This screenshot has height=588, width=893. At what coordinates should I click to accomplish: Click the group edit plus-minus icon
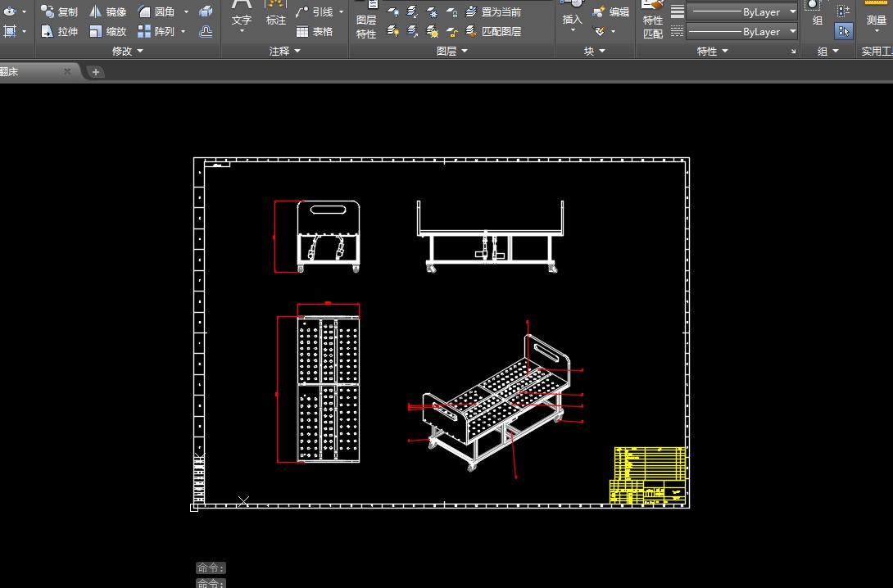pyautogui.click(x=844, y=11)
